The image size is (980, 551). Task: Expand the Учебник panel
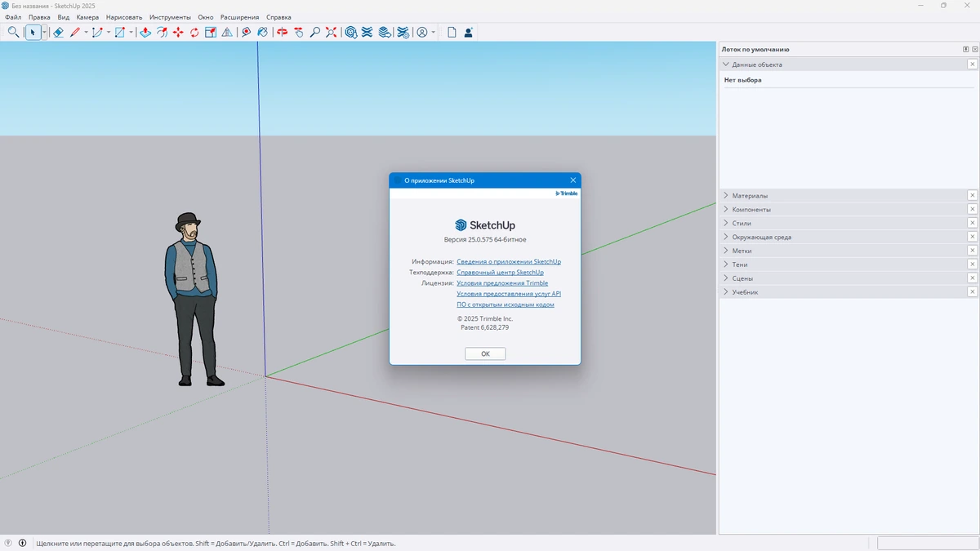(x=726, y=292)
